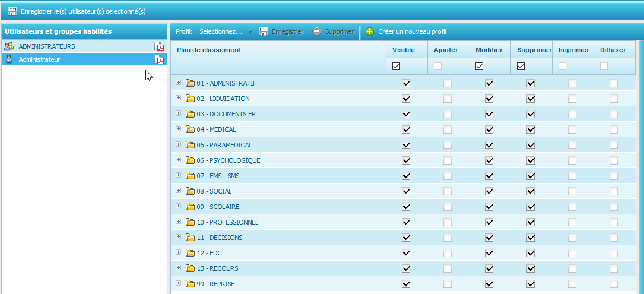
Task: Expand the 02 - LIQUIDATION tree node
Action: pos(178,98)
